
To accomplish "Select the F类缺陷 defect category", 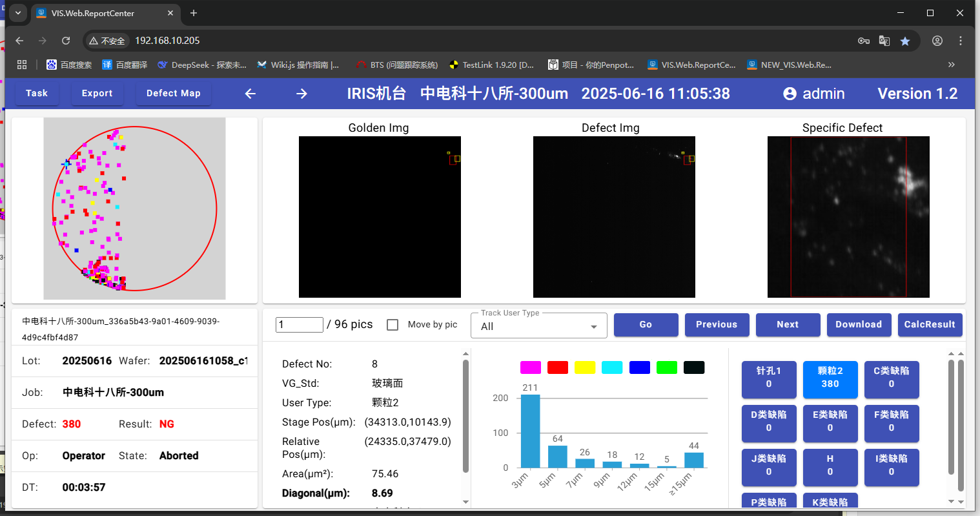I will pos(892,424).
